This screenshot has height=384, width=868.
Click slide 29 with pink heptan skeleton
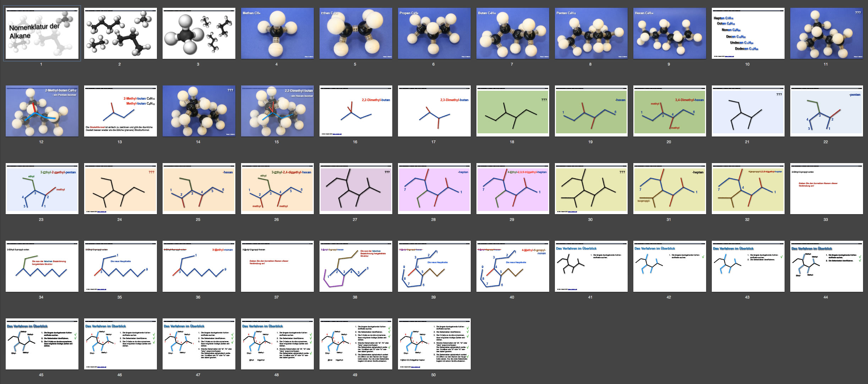click(513, 189)
